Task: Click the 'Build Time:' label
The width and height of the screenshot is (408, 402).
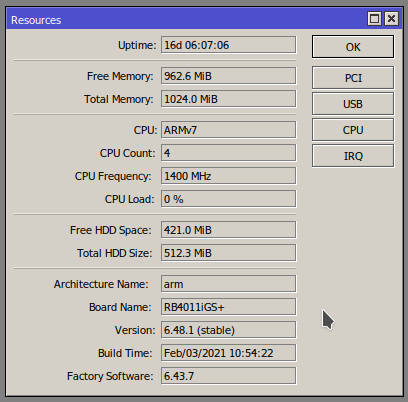Action: pos(125,353)
